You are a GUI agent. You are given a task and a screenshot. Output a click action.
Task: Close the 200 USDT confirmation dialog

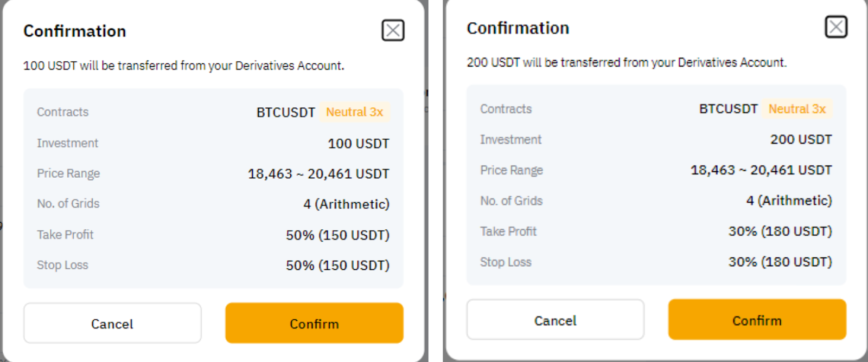click(835, 27)
